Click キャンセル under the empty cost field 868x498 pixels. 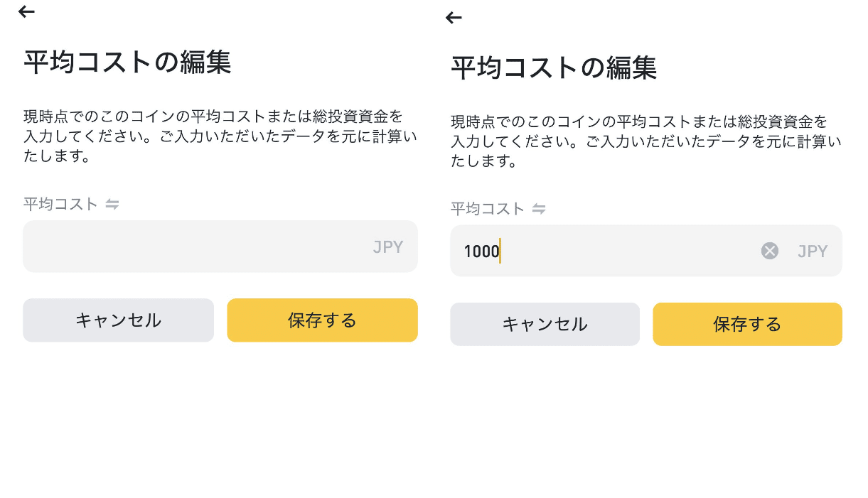pyautogui.click(x=118, y=320)
